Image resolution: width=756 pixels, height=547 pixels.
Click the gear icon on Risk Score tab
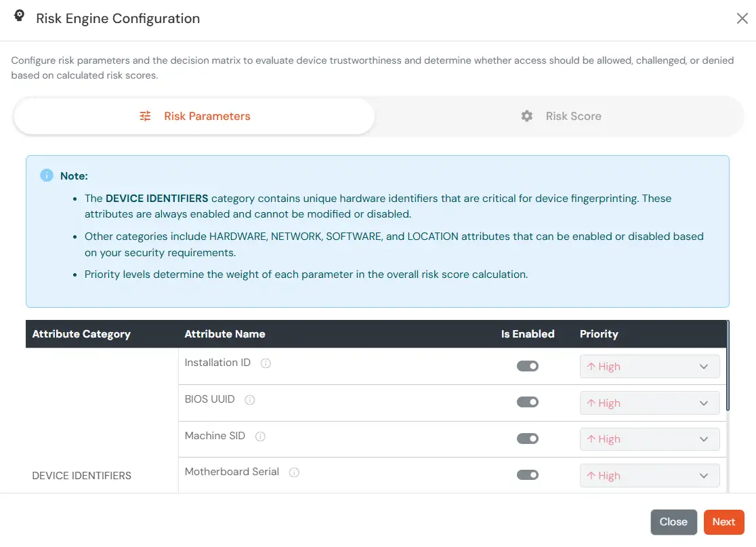click(x=527, y=116)
